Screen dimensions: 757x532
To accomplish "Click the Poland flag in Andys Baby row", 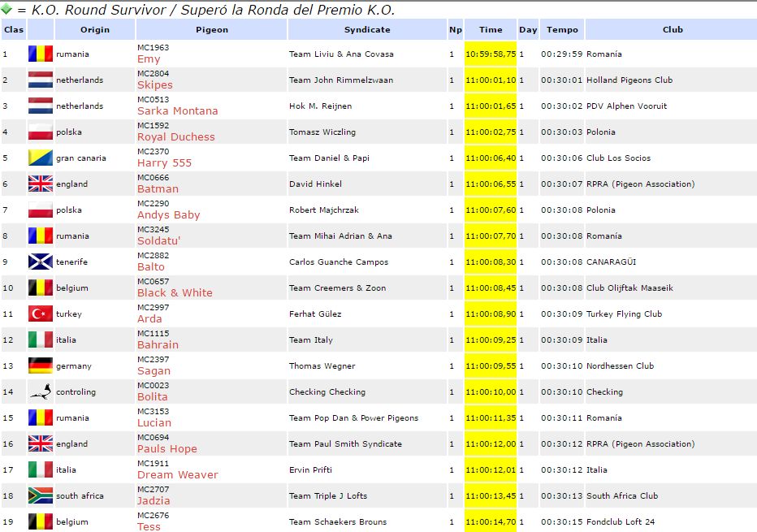I will (x=41, y=210).
